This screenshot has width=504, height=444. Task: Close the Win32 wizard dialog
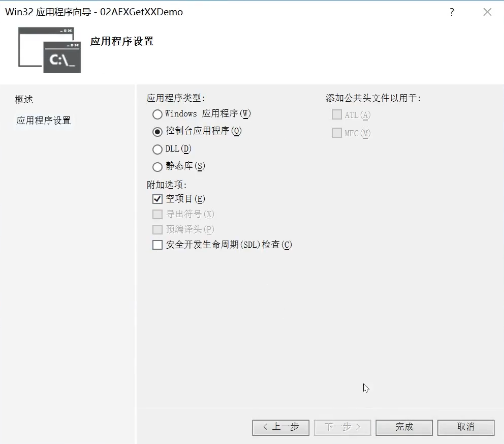tap(487, 12)
